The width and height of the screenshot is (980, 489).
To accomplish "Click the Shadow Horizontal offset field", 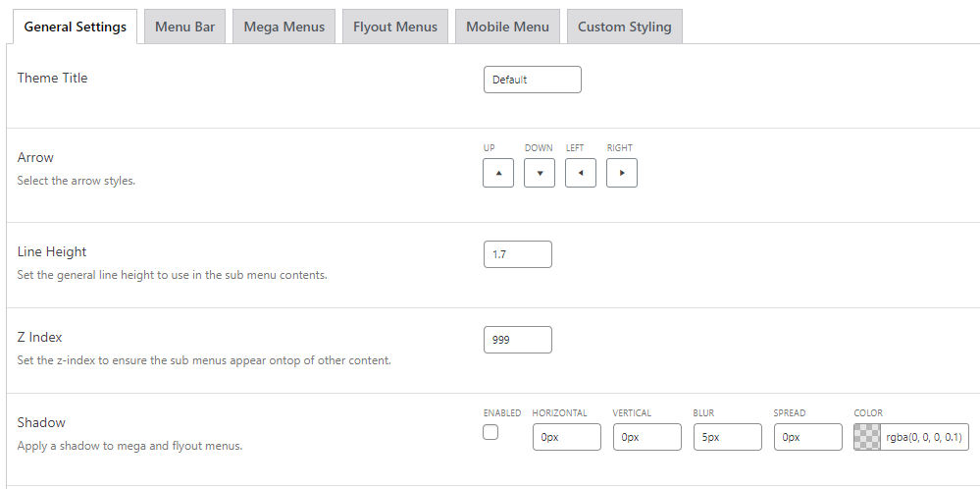I will (567, 437).
